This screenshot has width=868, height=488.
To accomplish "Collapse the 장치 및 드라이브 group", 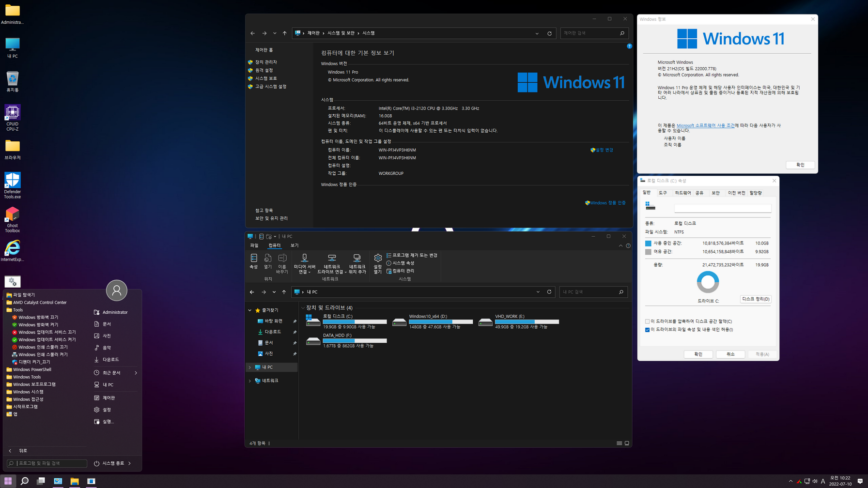I will (x=303, y=308).
